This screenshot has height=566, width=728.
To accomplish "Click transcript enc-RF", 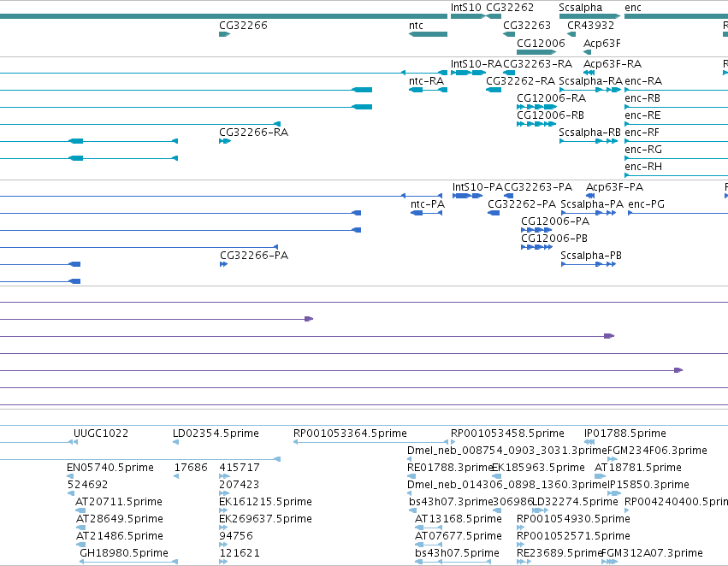I will coord(642,133).
